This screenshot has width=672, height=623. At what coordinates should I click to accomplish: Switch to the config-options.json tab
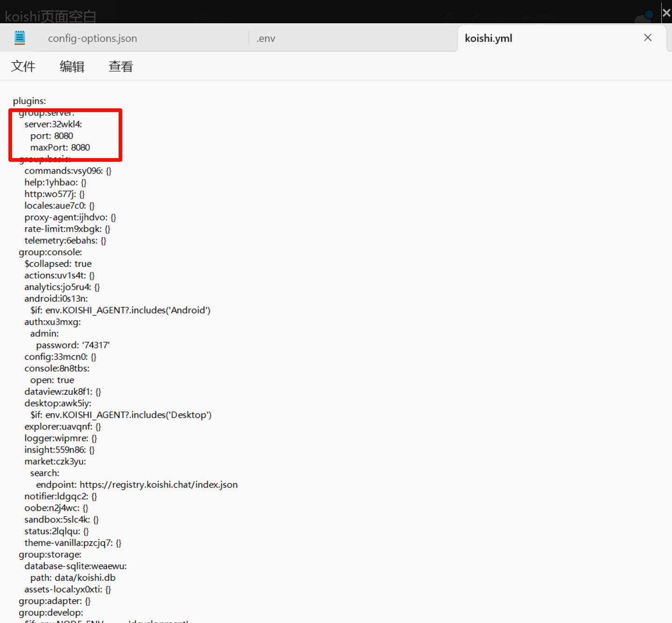click(92, 38)
